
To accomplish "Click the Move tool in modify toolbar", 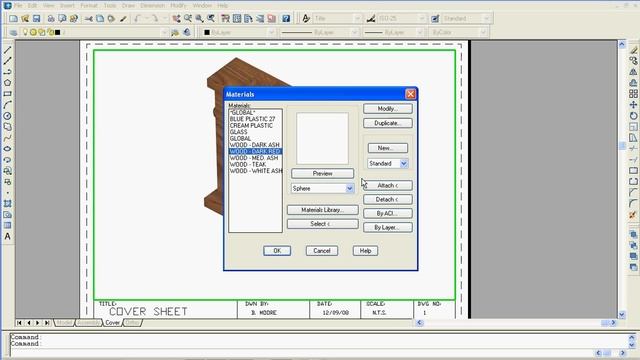I will tap(633, 105).
